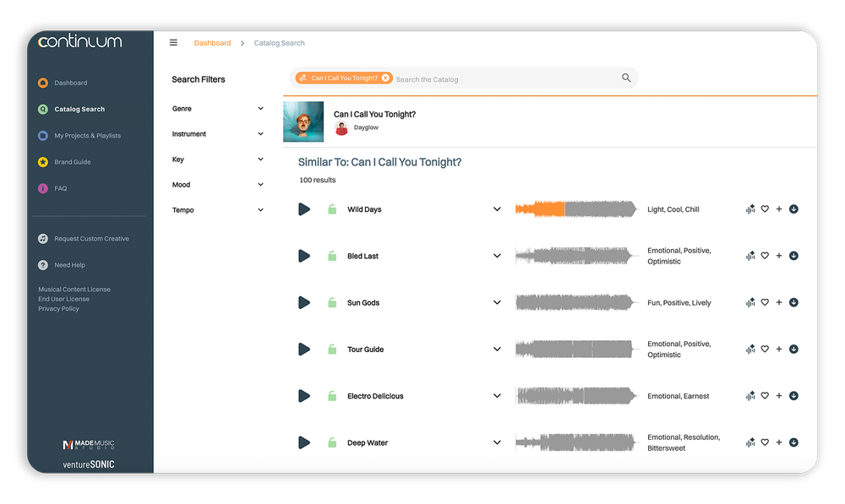Download the Deep Water track

point(793,442)
